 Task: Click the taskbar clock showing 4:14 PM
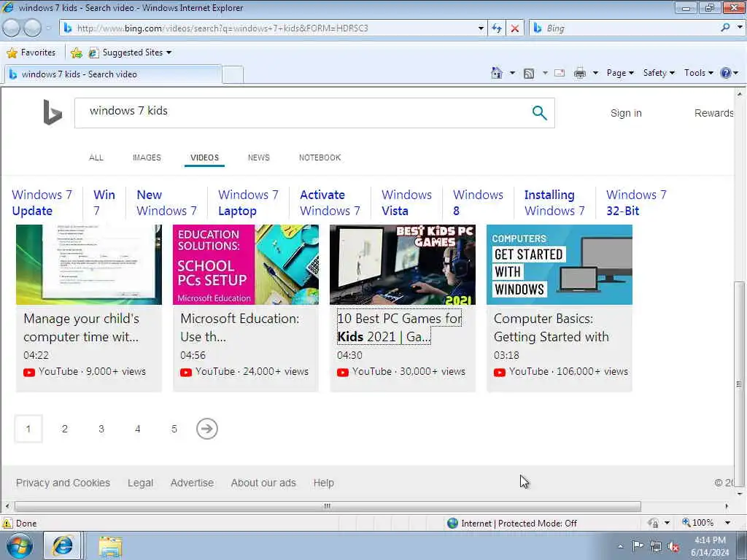pos(710,546)
